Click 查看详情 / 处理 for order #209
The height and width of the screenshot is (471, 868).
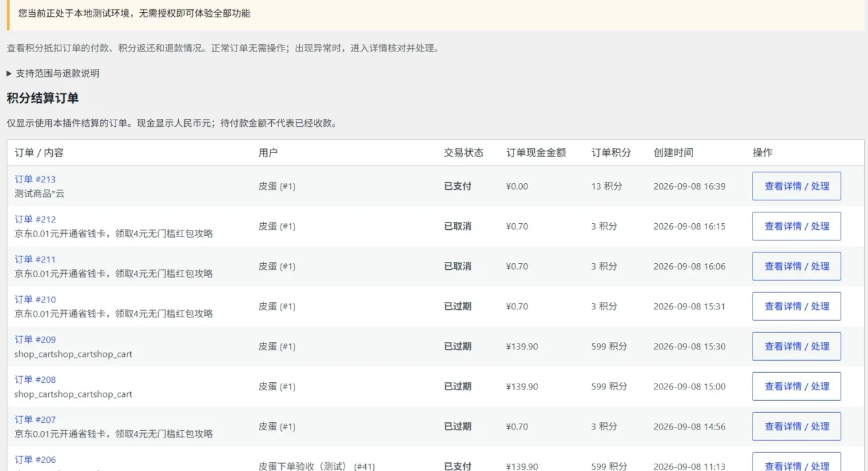797,347
